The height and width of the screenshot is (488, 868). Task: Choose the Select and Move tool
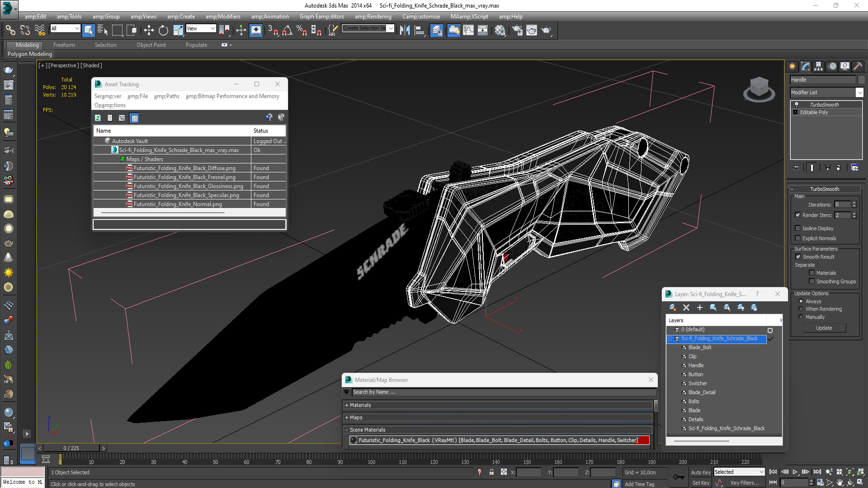pyautogui.click(x=149, y=30)
